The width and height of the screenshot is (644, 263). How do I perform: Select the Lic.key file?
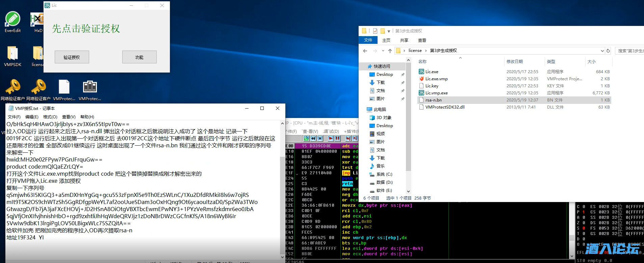(514, 86)
